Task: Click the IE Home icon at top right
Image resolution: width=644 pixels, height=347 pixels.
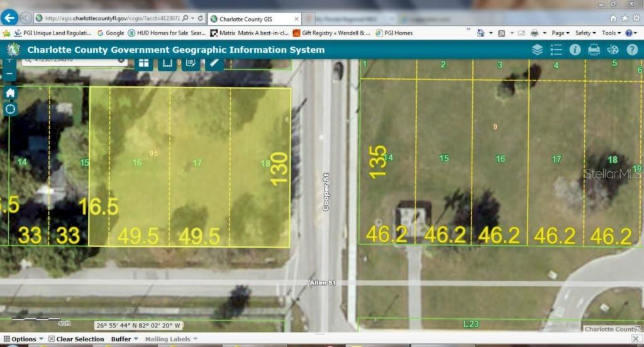Action: click(613, 18)
